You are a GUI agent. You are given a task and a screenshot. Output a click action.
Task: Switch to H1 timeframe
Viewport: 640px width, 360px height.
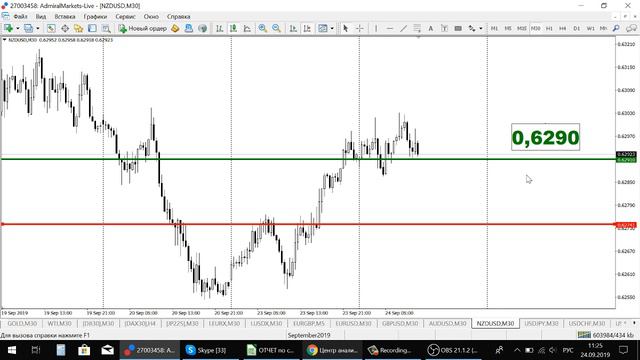[x=549, y=28]
